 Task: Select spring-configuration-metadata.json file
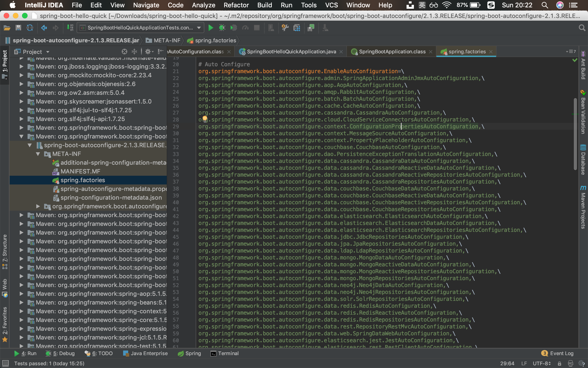click(111, 198)
